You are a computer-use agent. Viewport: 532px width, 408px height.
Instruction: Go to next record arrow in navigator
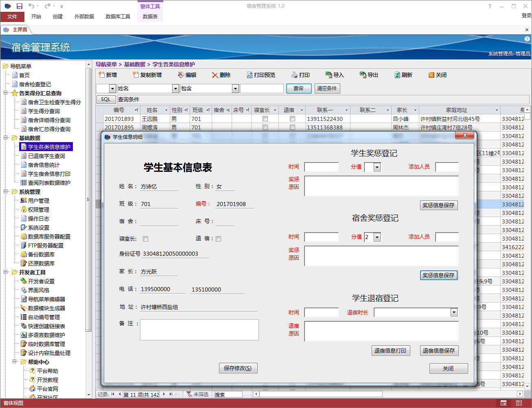164,394
